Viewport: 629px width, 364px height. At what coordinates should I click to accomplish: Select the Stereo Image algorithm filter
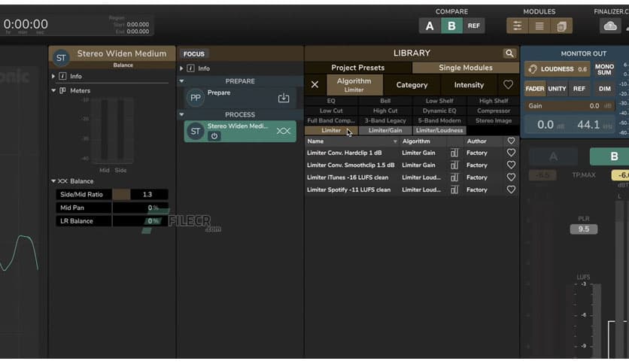point(494,120)
